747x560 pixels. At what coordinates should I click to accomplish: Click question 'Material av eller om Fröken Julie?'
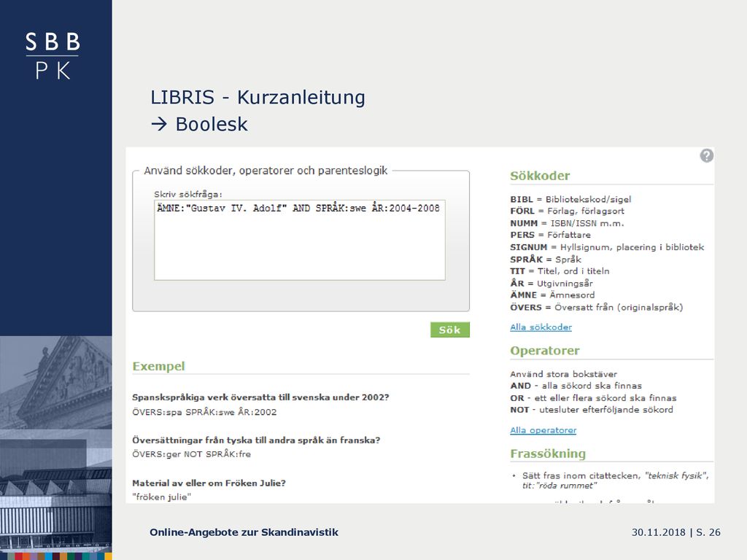point(209,483)
